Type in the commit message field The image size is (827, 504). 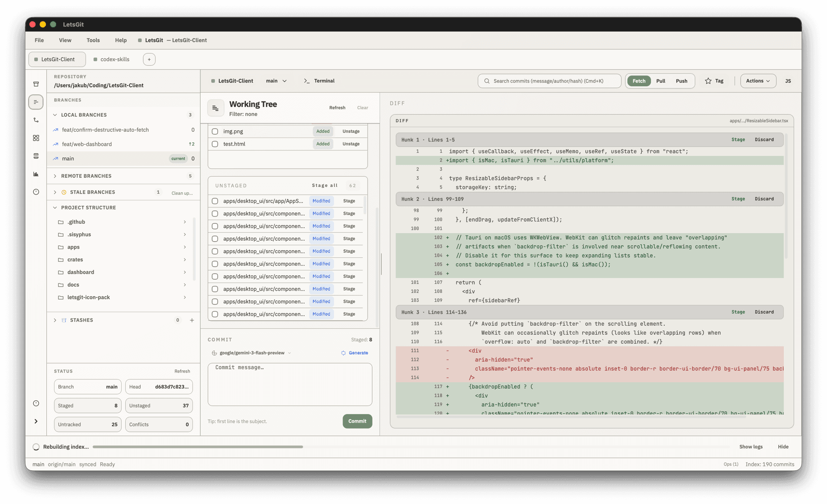coord(290,384)
